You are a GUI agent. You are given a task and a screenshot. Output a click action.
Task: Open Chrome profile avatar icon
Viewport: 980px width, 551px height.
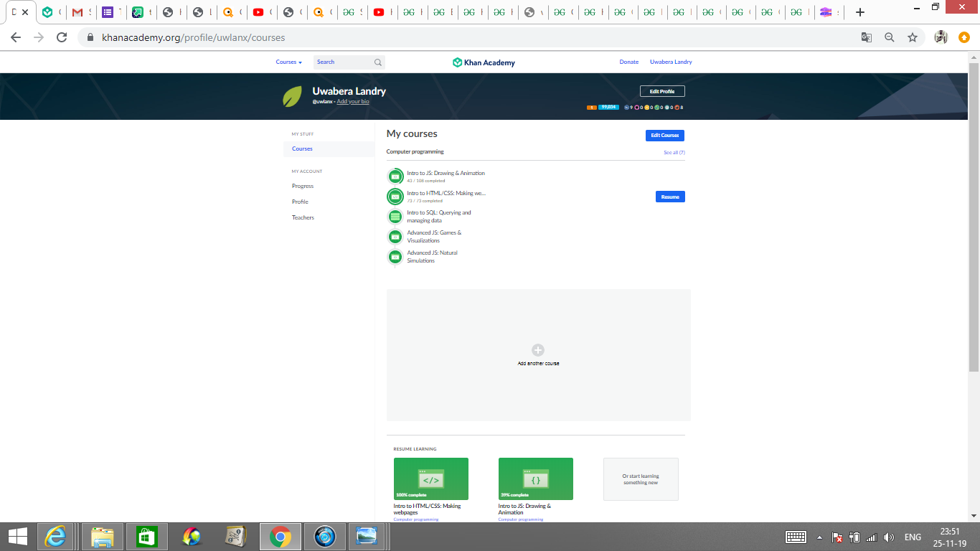click(941, 37)
